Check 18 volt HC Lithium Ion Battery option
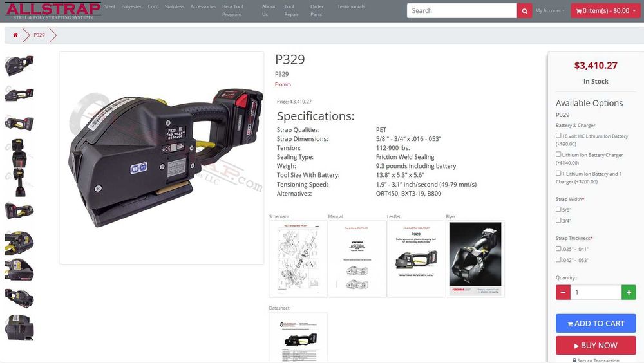644x363 pixels. pos(558,135)
